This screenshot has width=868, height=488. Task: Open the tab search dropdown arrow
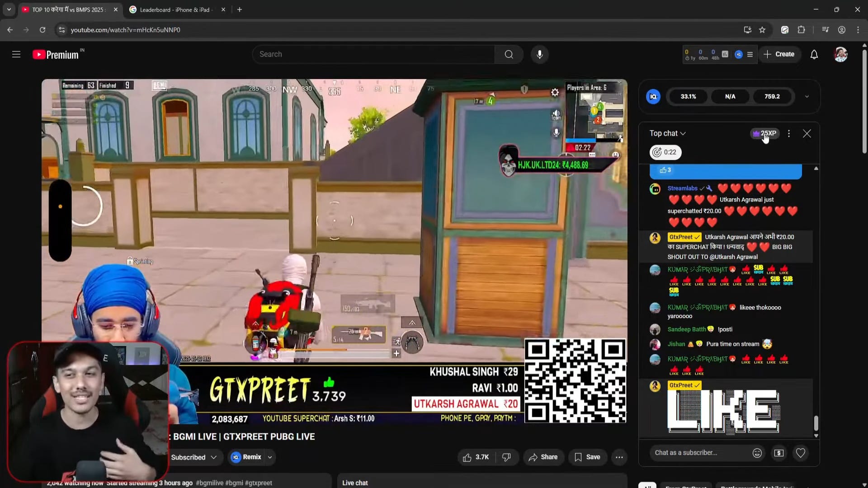point(9,9)
